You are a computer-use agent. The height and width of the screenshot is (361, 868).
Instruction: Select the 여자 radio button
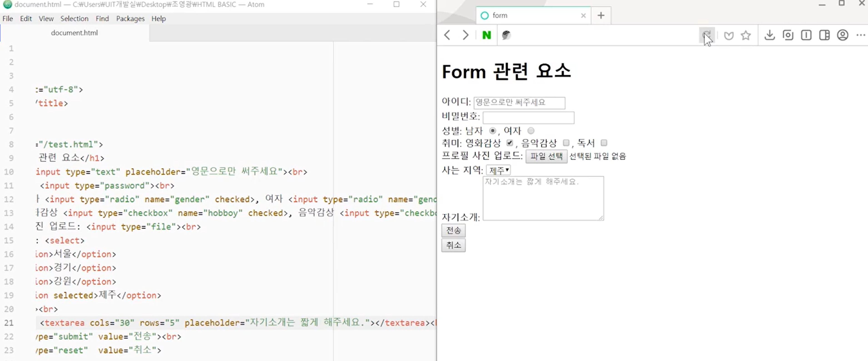(531, 131)
